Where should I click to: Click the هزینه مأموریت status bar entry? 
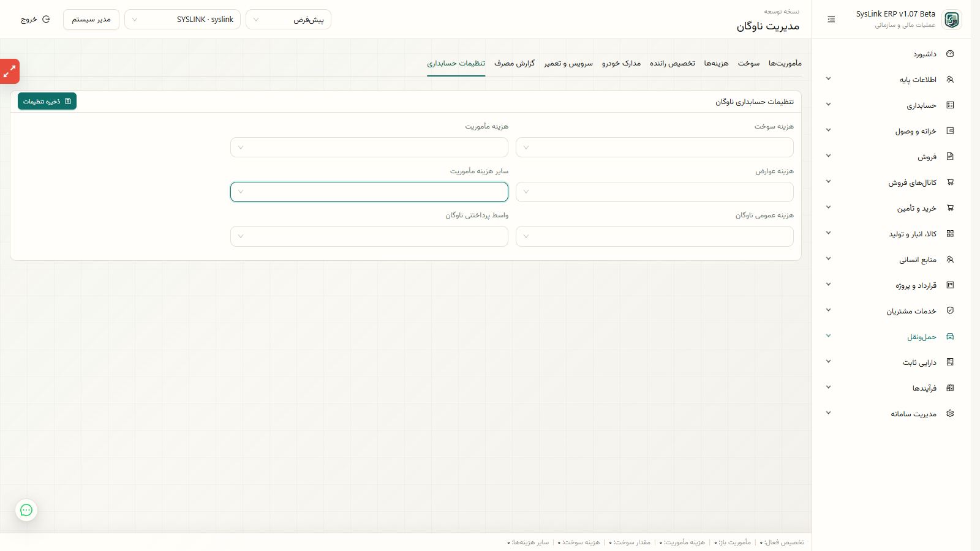click(682, 542)
